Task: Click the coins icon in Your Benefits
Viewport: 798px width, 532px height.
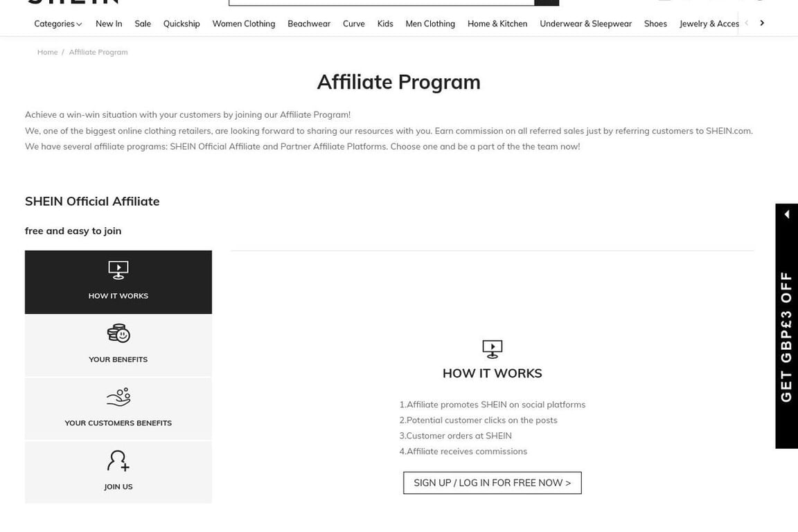Action: click(118, 333)
